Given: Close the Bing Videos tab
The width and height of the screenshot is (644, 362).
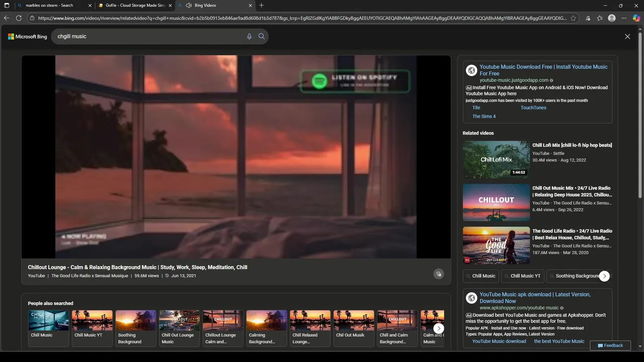Looking at the screenshot, I should pyautogui.click(x=251, y=6).
